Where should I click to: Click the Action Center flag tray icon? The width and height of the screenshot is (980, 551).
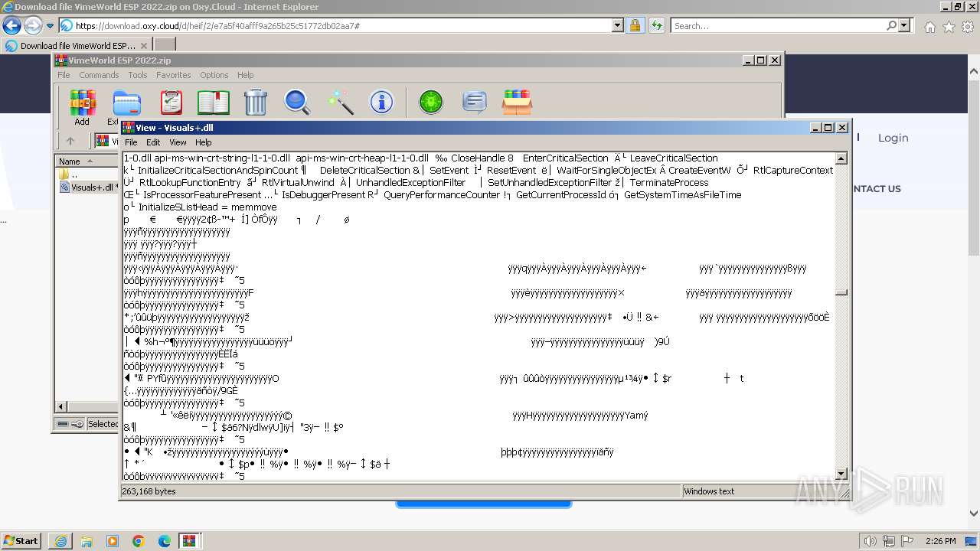(907, 541)
